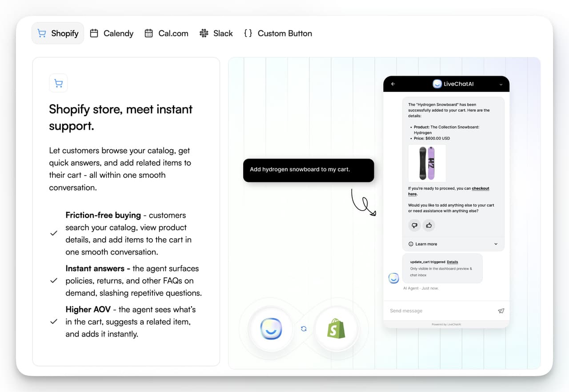The width and height of the screenshot is (569, 392).
Task: Switch to the Slack tab
Action: 216,33
